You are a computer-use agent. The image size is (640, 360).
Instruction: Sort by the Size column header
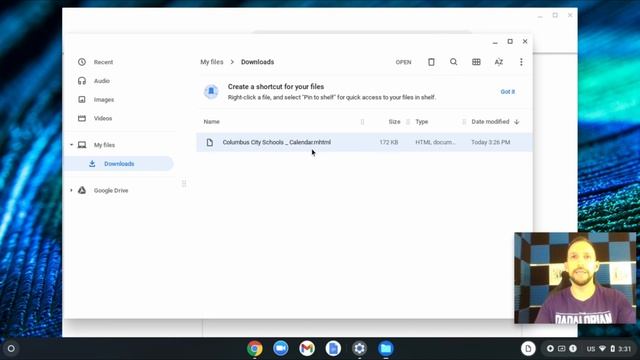point(394,122)
